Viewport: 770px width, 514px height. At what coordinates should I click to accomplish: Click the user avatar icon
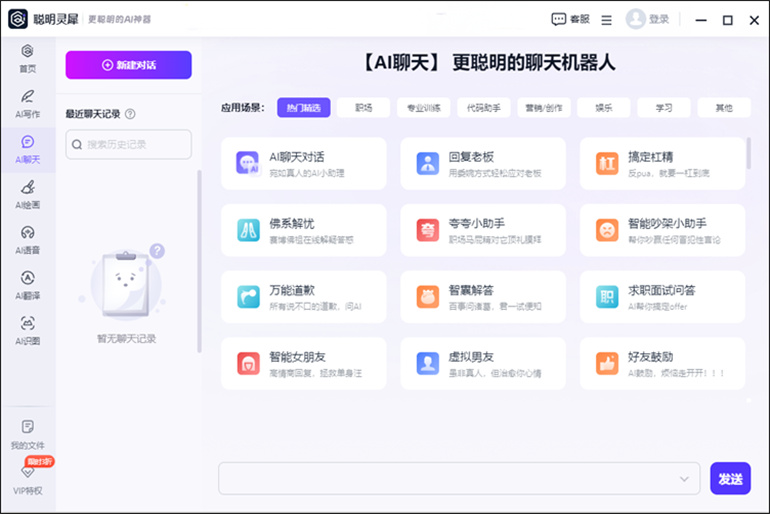pyautogui.click(x=635, y=19)
